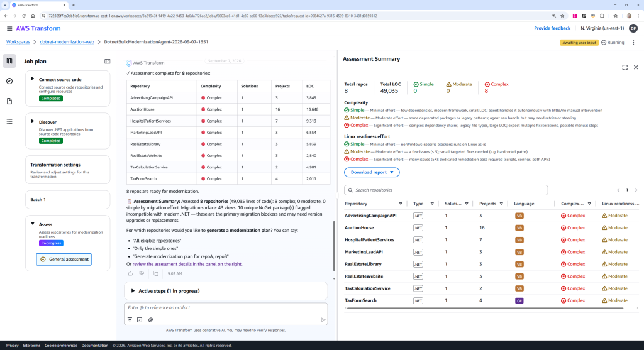Switch to the AWS Transform browser tab
This screenshot has width=644, height=350.
[38, 5]
